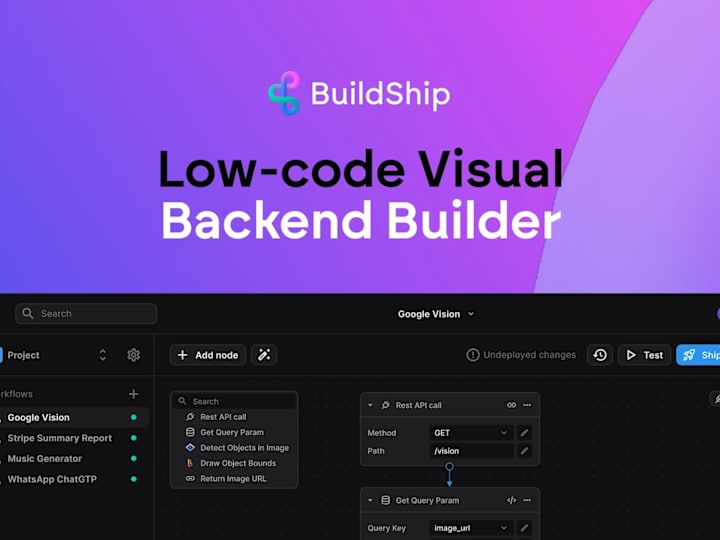Viewport: 720px width, 540px height.
Task: Click connector circle below Rest API call
Action: pyautogui.click(x=450, y=467)
